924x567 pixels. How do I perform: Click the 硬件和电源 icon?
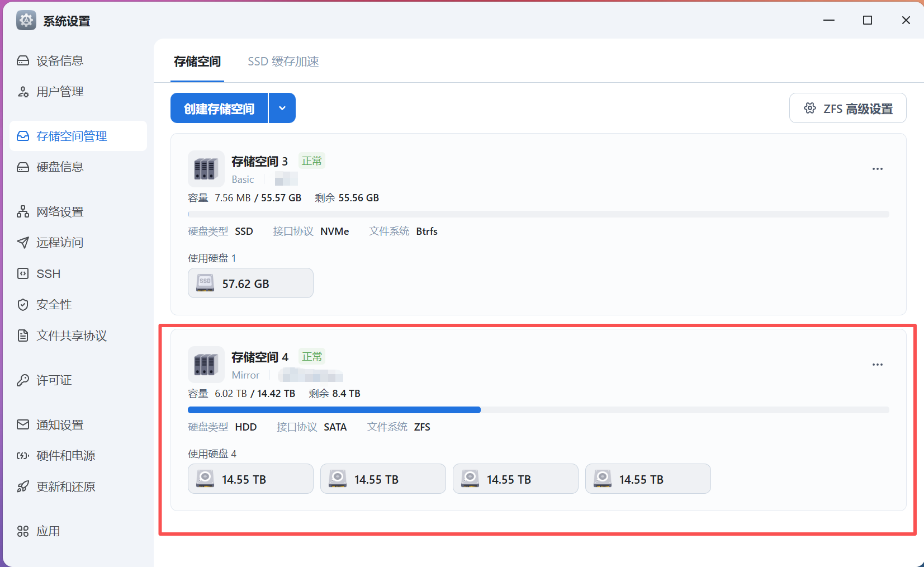(x=23, y=456)
